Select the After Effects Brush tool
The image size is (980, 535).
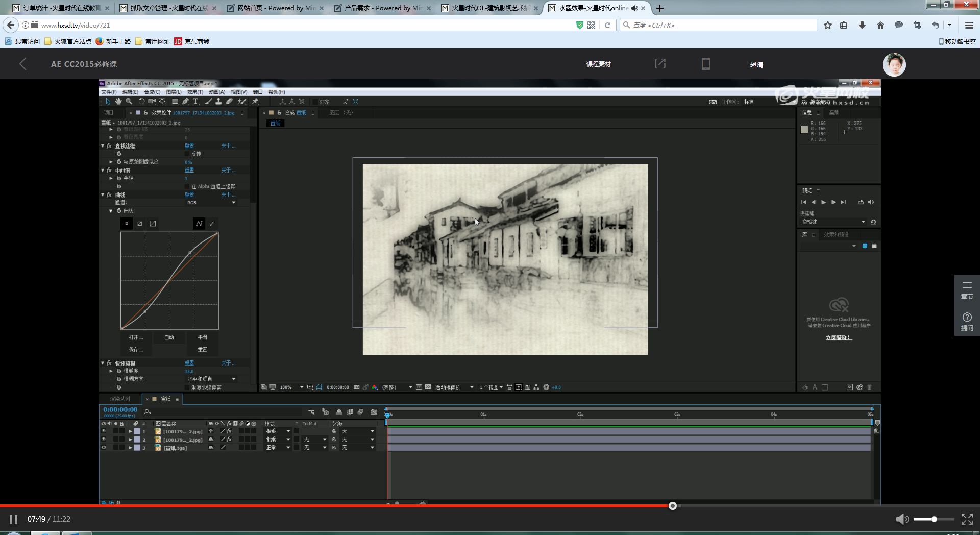209,101
